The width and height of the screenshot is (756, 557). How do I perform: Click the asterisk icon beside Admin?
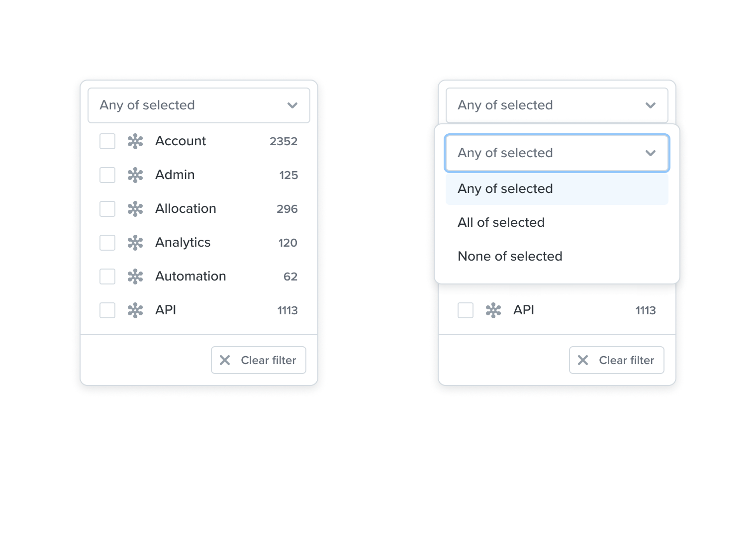click(135, 175)
